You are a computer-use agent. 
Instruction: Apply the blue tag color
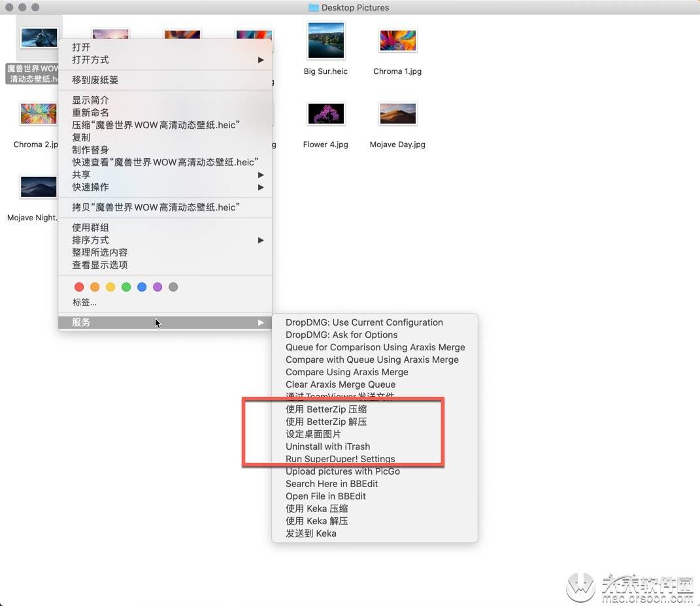point(142,287)
